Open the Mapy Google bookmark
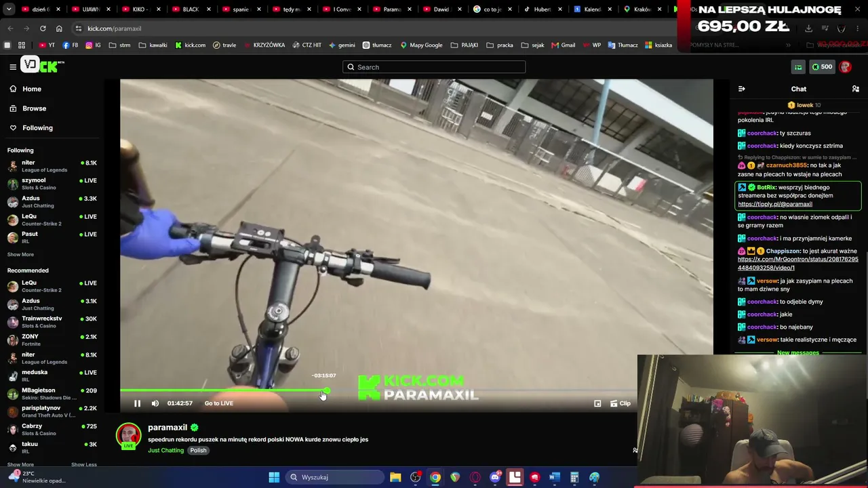 (421, 45)
